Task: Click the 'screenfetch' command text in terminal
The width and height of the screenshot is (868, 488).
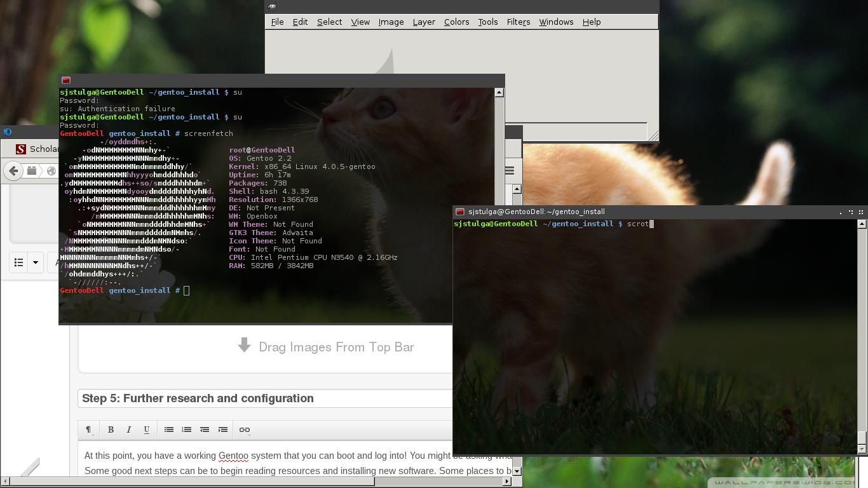Action: pyautogui.click(x=208, y=133)
